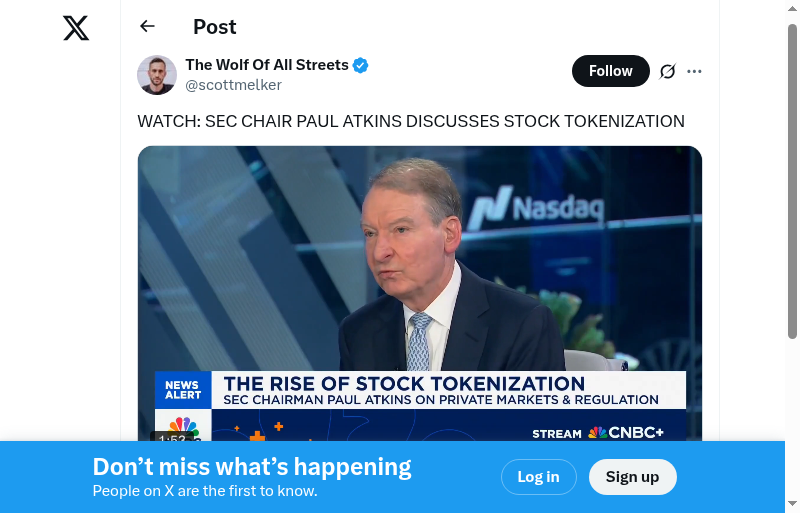Click the 'Don't miss what's happening' banner text
Image resolution: width=800 pixels, height=513 pixels.
pos(252,467)
